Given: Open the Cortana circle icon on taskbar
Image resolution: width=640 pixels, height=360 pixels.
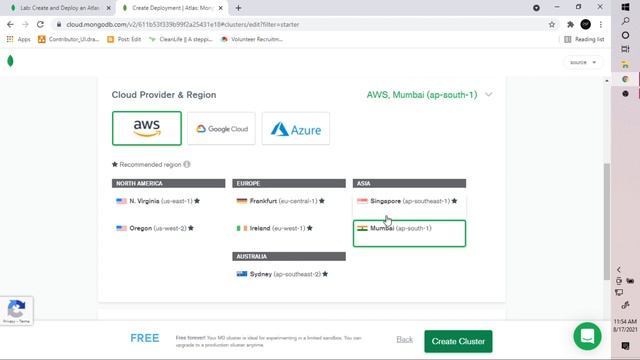Looking at the screenshot, I should [x=625, y=35].
